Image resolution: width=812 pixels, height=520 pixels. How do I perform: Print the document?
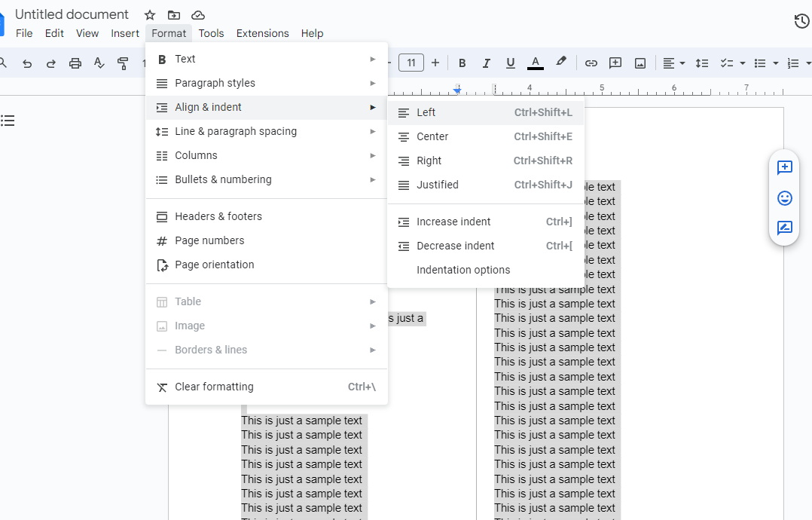pos(75,63)
